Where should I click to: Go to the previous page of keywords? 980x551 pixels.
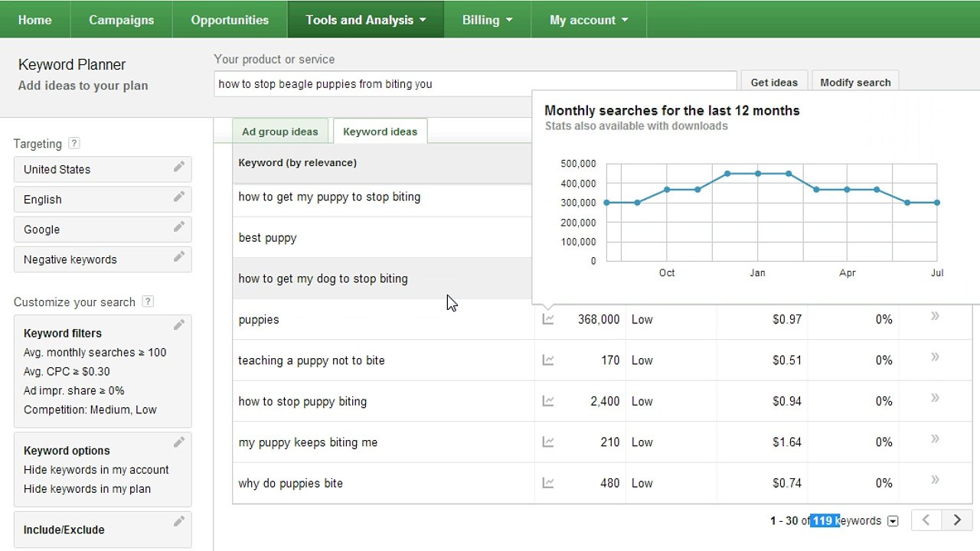tap(926, 520)
